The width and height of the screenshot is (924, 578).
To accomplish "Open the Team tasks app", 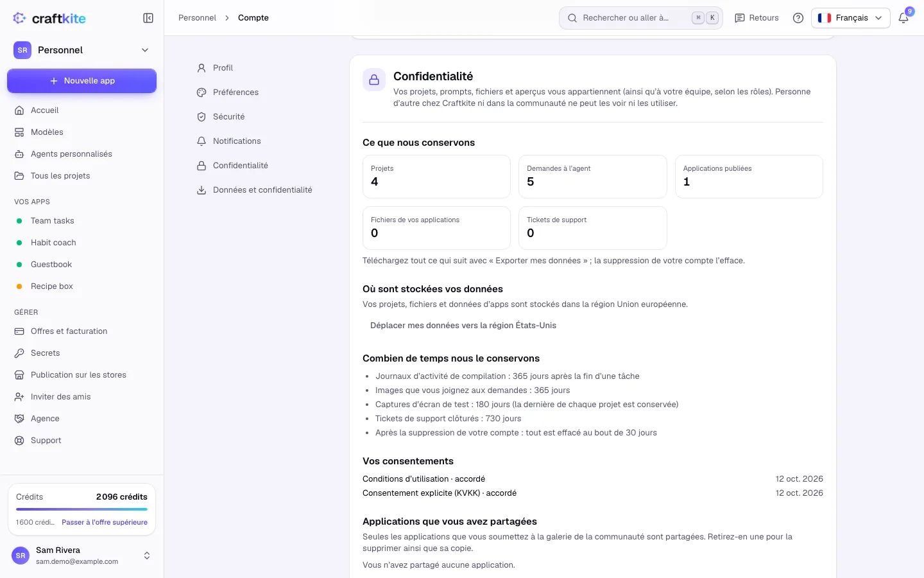I will coord(81,221).
